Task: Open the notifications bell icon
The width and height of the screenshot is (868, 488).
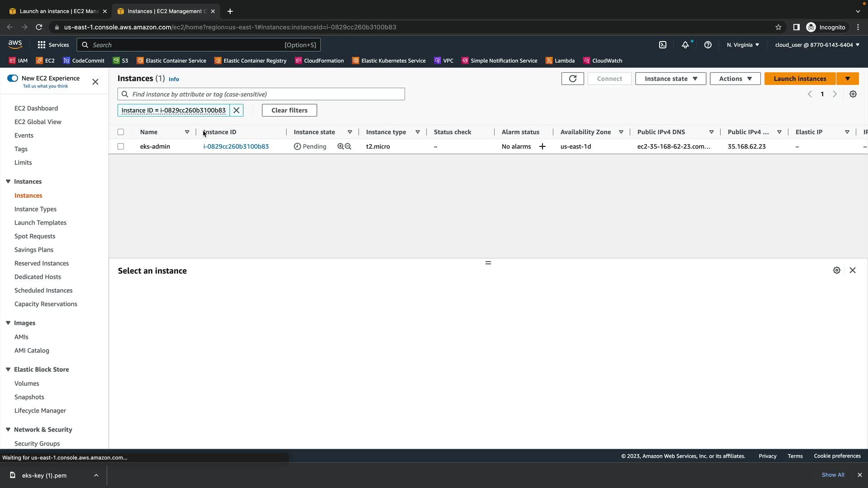Action: (685, 45)
